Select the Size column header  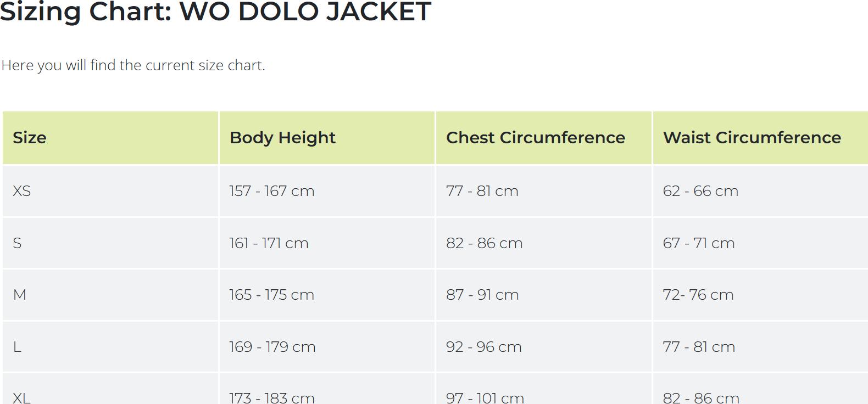pos(30,138)
